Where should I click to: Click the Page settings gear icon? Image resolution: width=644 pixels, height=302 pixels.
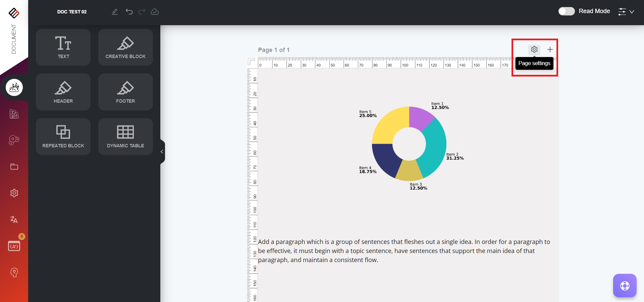(x=534, y=50)
